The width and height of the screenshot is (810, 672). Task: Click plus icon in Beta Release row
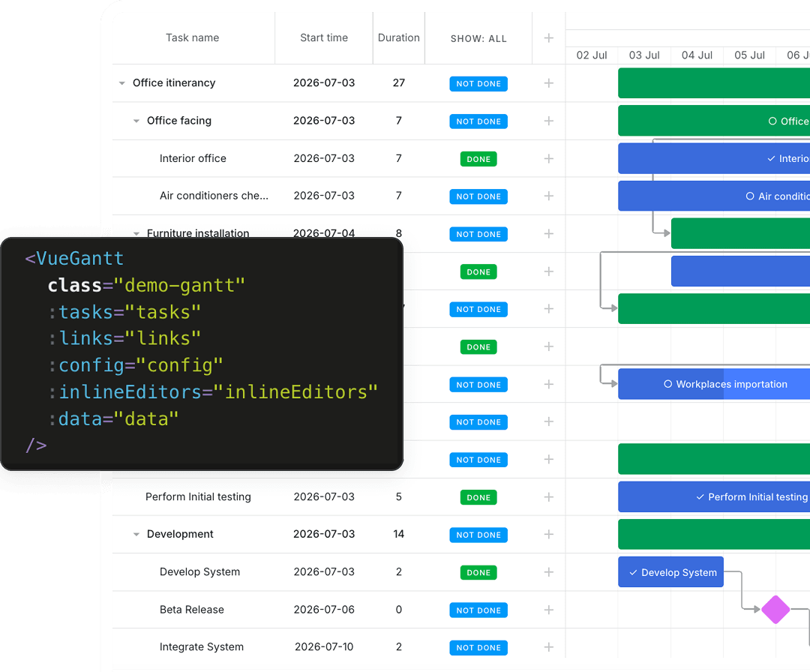coord(548,610)
